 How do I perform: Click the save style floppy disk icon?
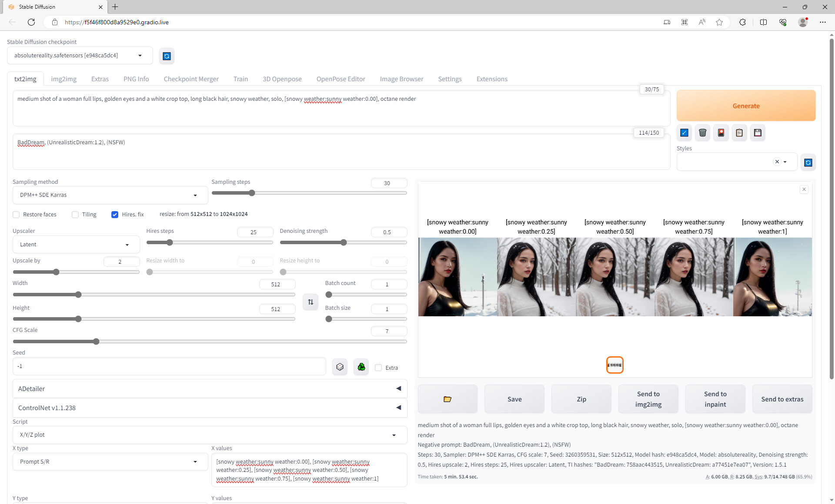pyautogui.click(x=758, y=133)
